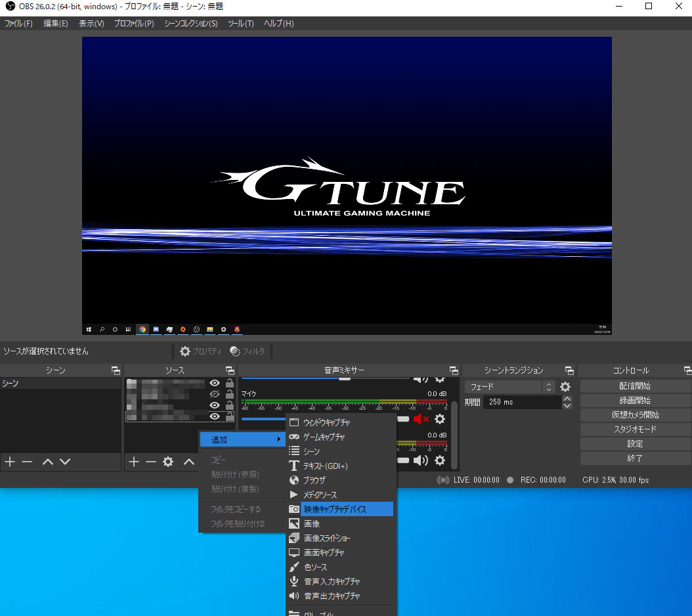Lock the selected outlined source

[x=230, y=416]
